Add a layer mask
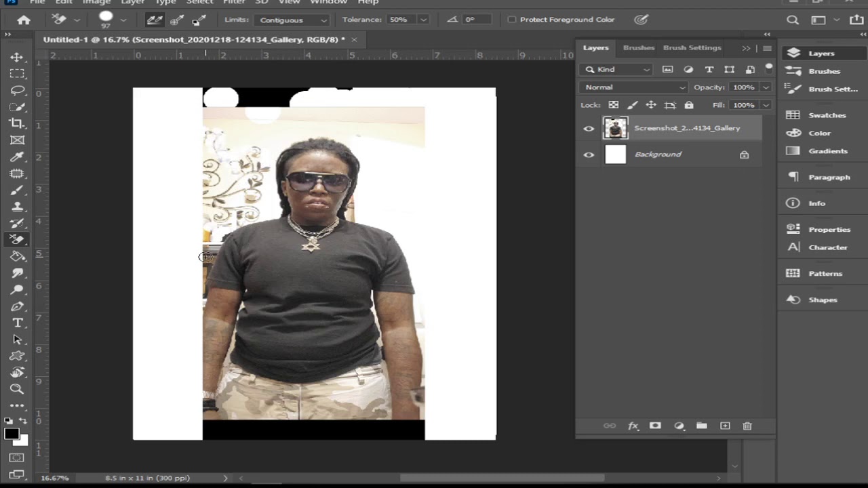868x488 pixels. (655, 426)
